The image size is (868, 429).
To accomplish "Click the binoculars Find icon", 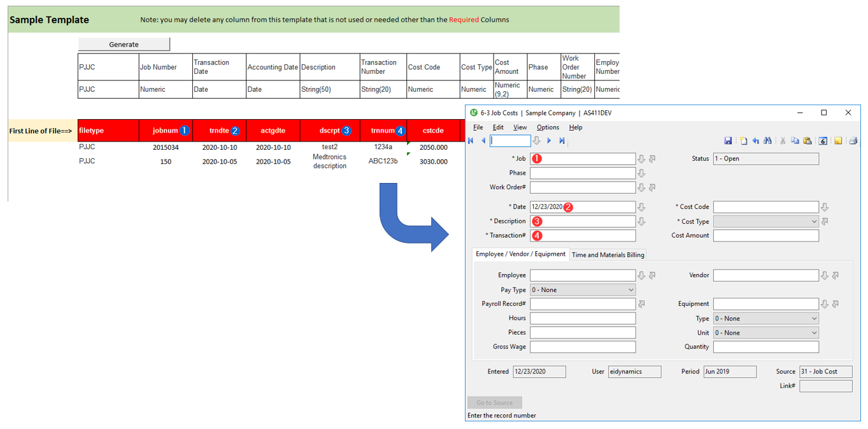I will point(767,141).
